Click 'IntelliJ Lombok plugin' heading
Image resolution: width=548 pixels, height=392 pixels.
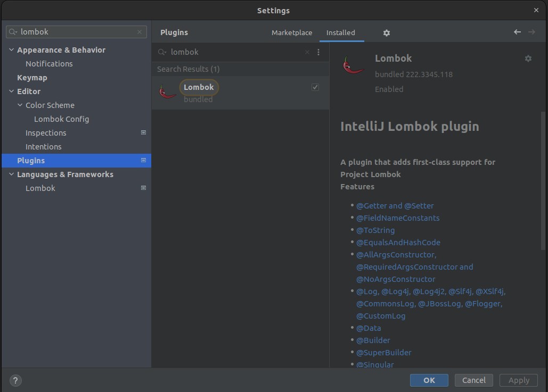(x=410, y=127)
